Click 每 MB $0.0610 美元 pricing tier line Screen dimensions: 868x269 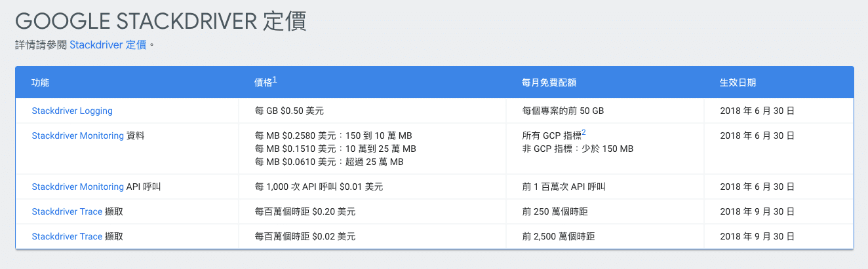(x=328, y=162)
